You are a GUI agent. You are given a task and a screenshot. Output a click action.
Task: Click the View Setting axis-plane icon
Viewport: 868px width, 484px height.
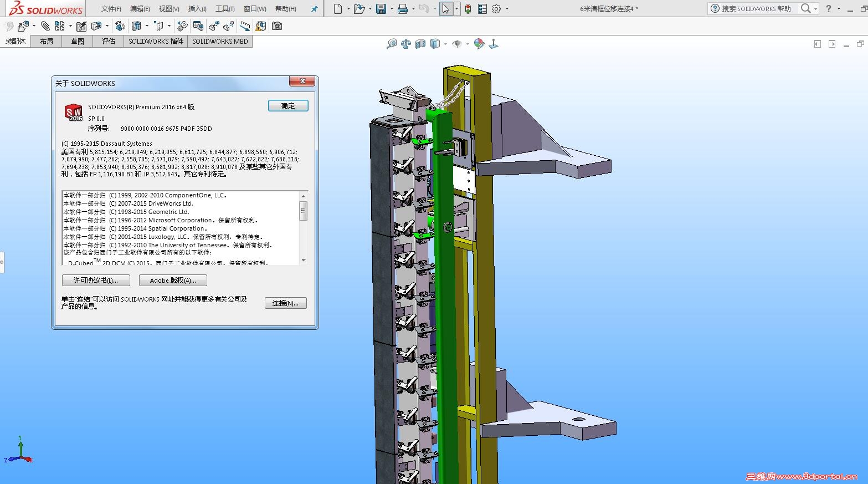point(494,44)
